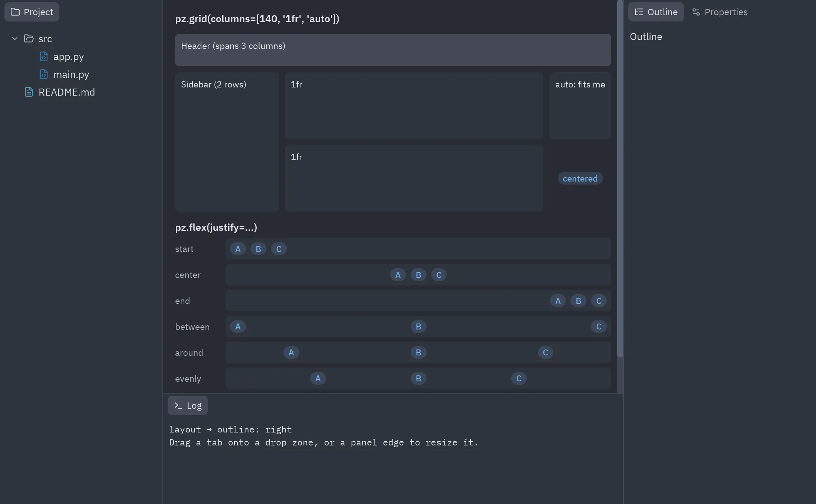The height and width of the screenshot is (504, 816).
Task: Click the 'evenly' row label
Action: 188,378
